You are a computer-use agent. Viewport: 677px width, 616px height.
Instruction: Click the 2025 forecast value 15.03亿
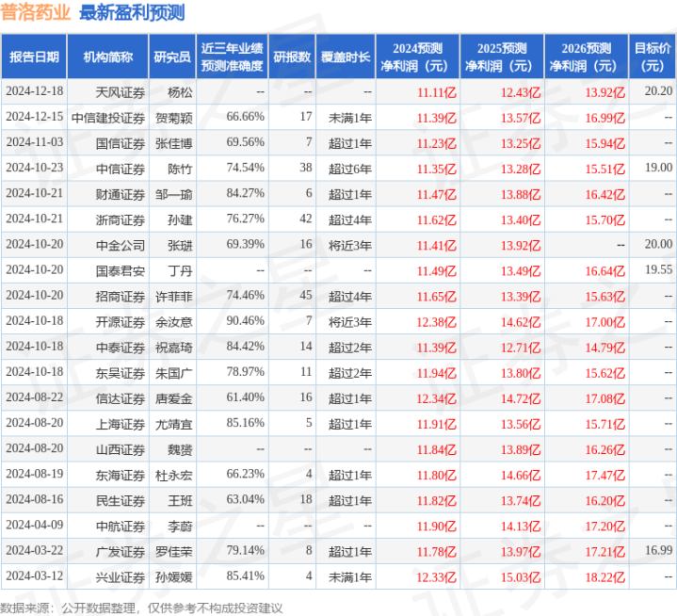pyautogui.click(x=521, y=577)
